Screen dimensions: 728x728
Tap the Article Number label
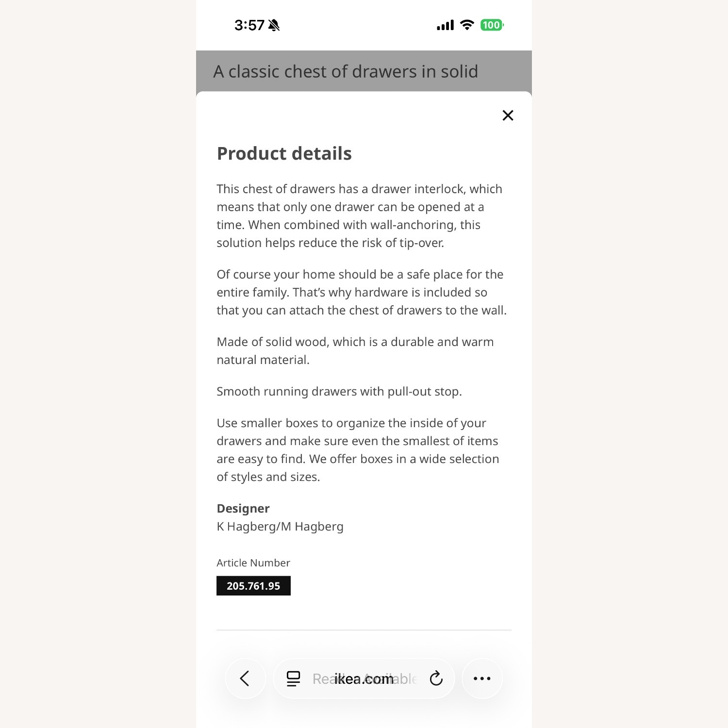[x=253, y=563]
